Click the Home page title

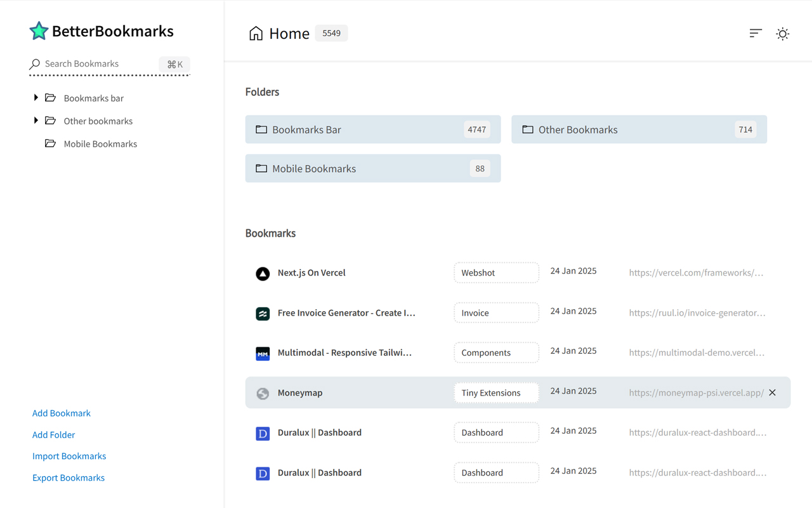pyautogui.click(x=289, y=33)
